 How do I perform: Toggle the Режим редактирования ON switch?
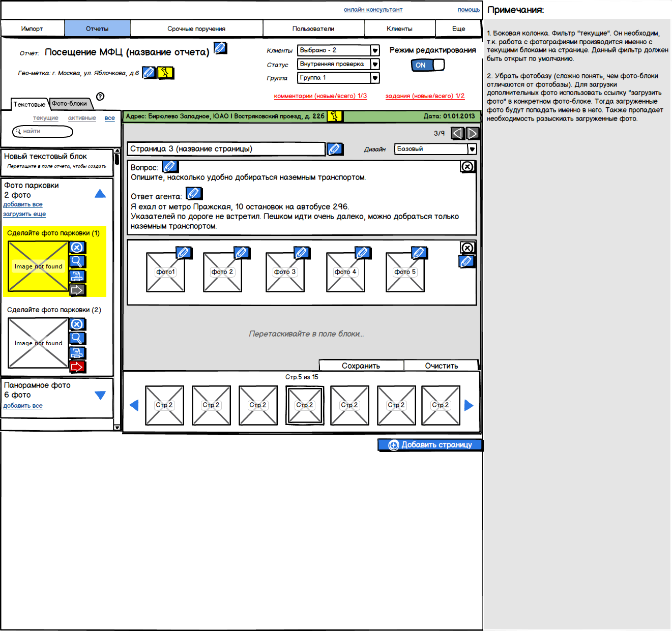pos(427,65)
